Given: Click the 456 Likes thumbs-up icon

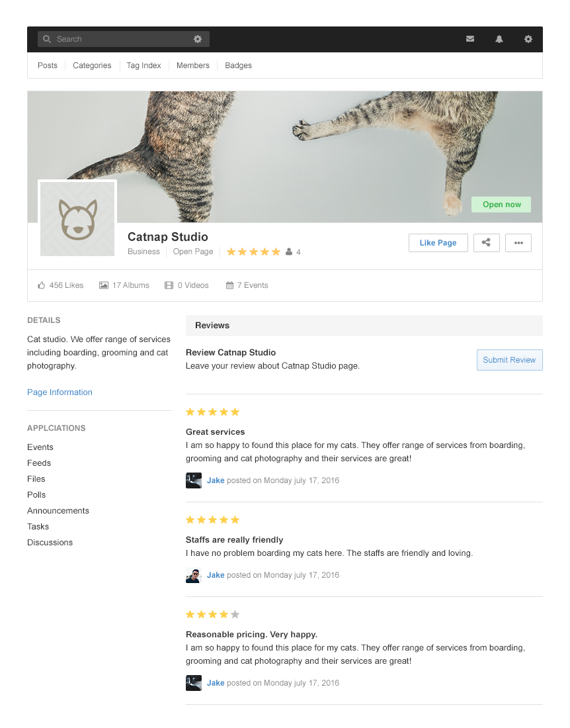Looking at the screenshot, I should click(42, 285).
